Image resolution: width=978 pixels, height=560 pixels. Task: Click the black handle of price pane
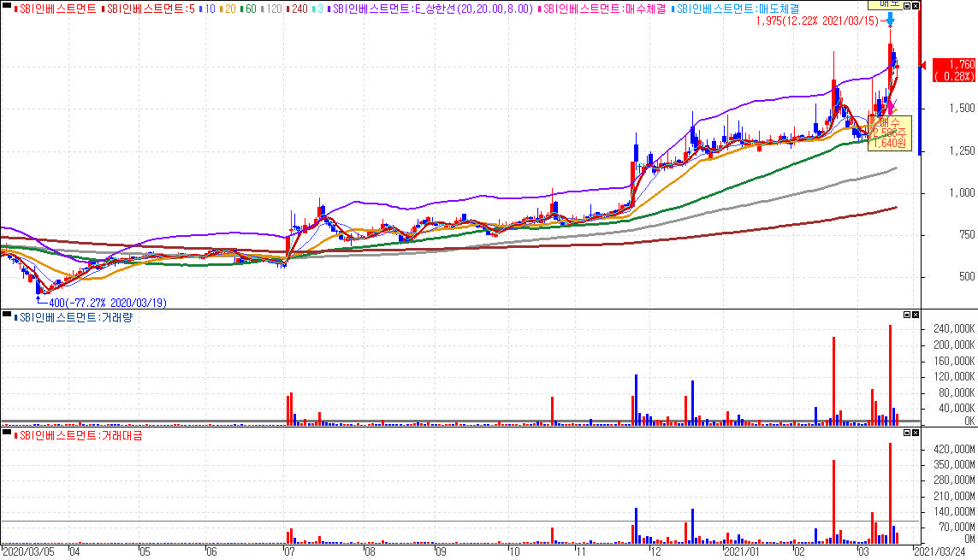(7, 6)
